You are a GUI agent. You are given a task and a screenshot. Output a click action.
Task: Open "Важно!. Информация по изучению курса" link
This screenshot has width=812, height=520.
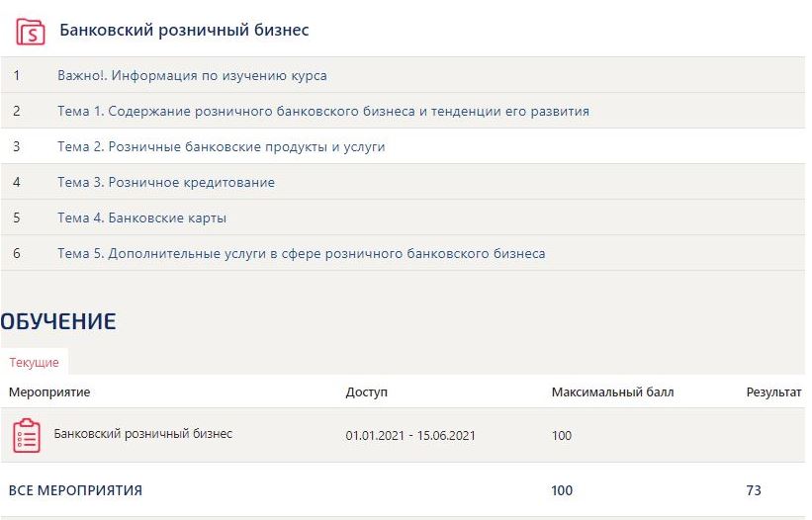192,75
